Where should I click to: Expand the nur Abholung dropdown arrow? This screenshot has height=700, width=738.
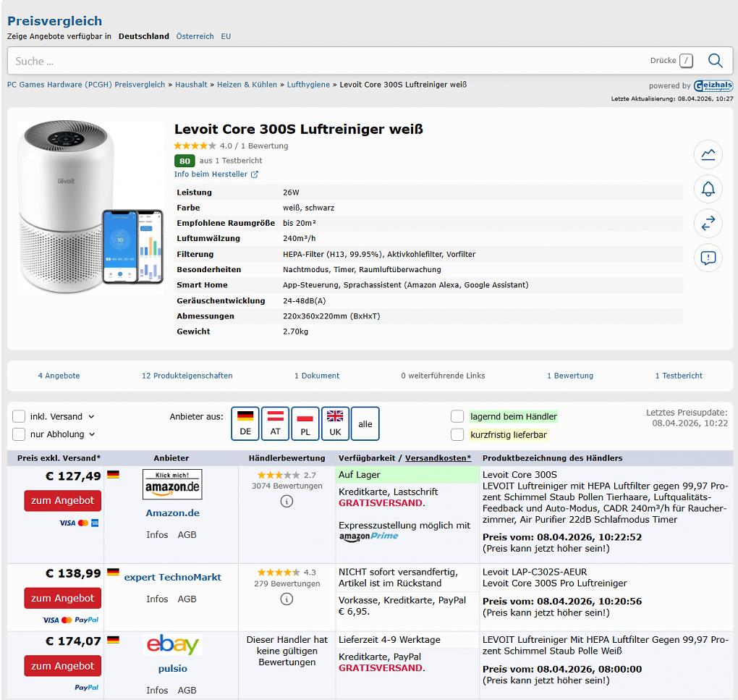92,434
